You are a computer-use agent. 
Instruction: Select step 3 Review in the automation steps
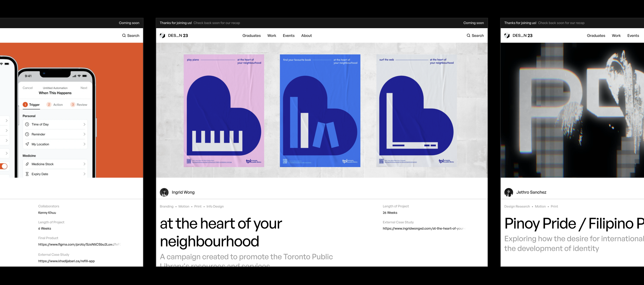[79, 105]
